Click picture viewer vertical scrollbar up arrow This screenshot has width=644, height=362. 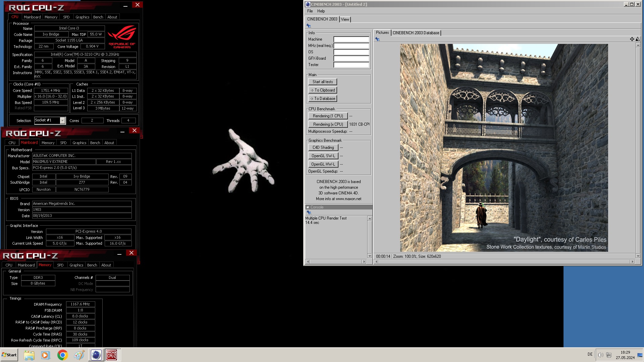point(638,45)
